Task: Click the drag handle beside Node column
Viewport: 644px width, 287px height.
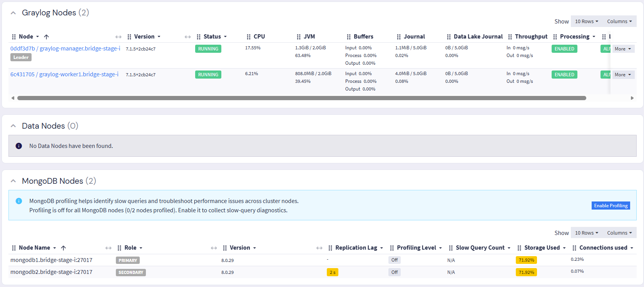Action: coord(14,37)
